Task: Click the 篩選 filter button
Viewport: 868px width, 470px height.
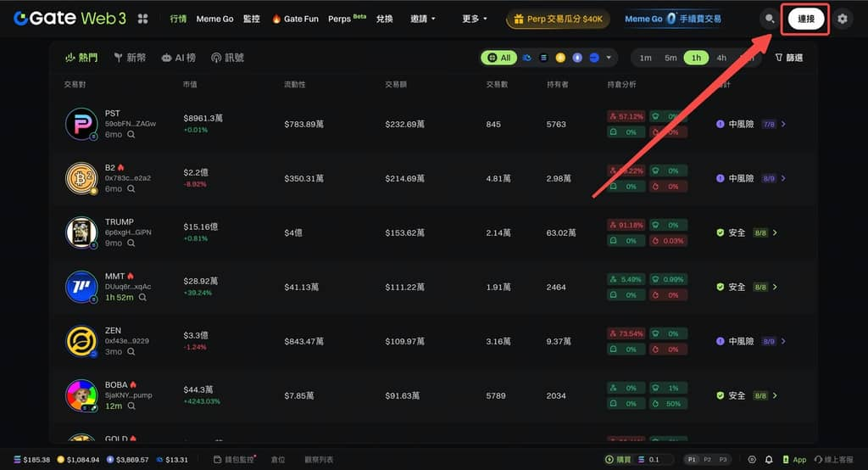Action: tap(789, 58)
